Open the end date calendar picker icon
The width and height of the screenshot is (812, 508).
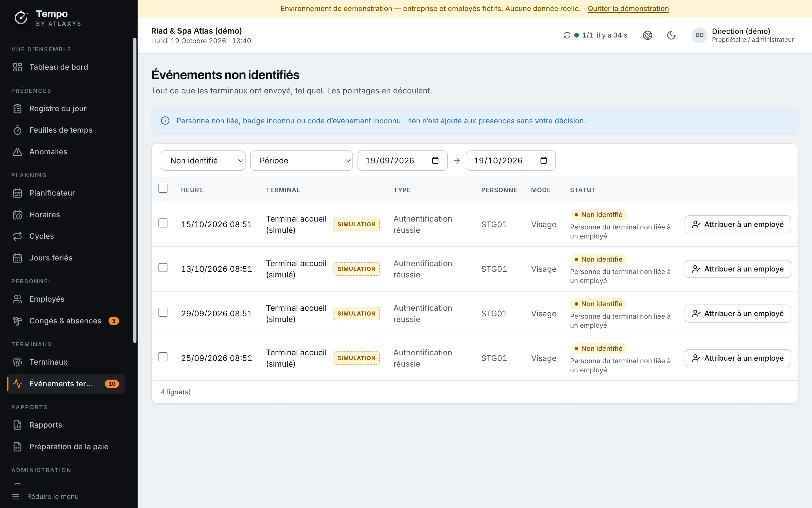544,161
